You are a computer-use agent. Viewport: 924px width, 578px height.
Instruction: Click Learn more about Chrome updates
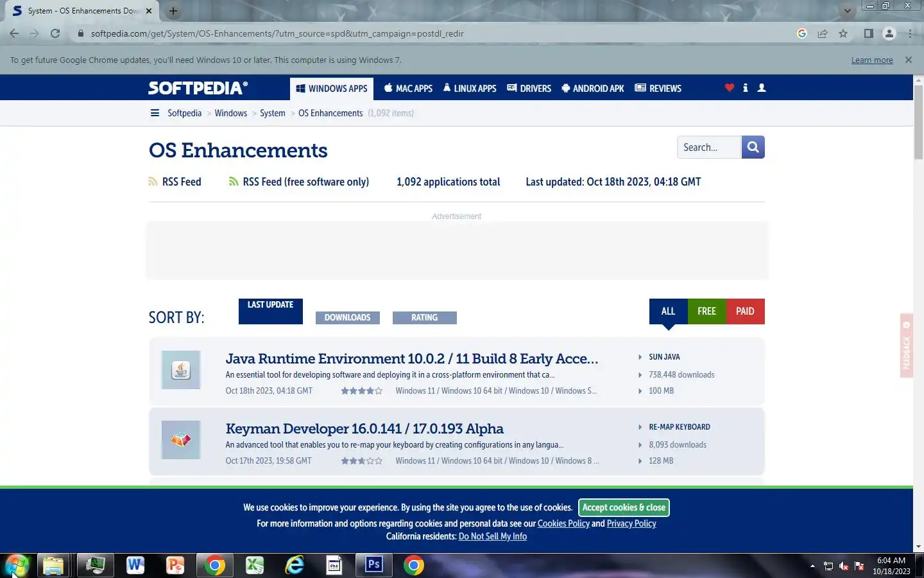click(x=872, y=60)
